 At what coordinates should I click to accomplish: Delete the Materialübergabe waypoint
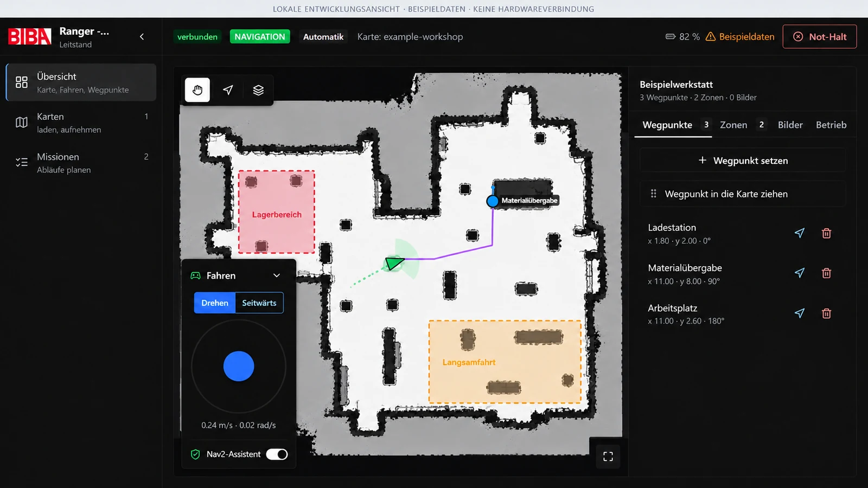pos(826,273)
